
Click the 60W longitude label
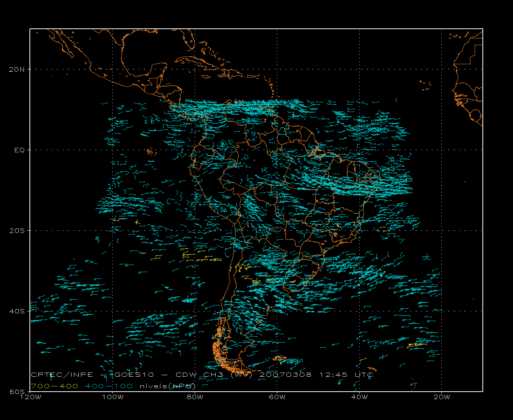(x=277, y=397)
